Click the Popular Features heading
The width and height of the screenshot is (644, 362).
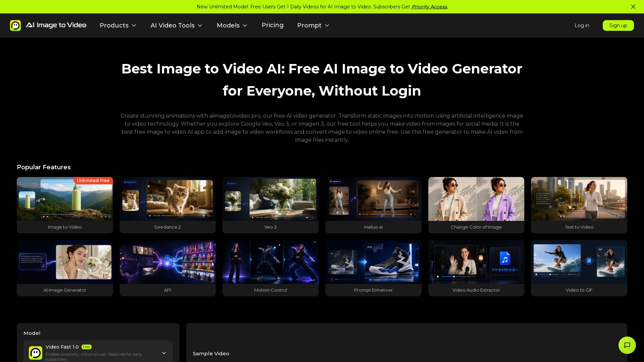pos(44,167)
